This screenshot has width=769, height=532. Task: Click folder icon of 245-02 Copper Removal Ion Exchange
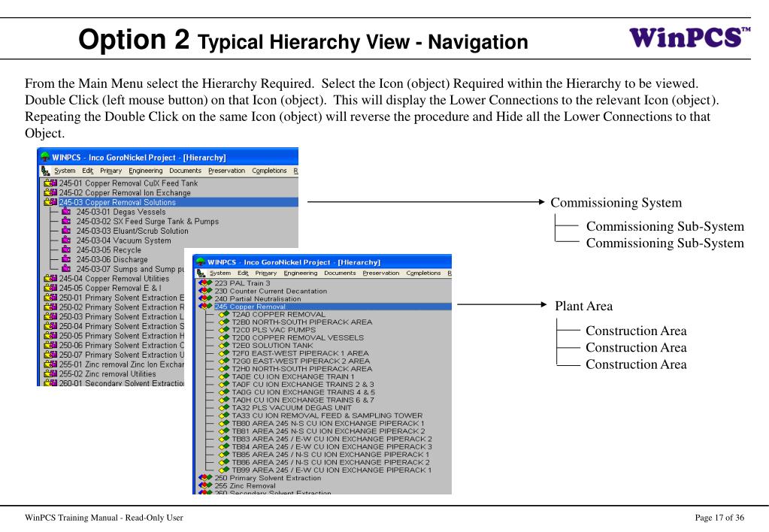50,192
